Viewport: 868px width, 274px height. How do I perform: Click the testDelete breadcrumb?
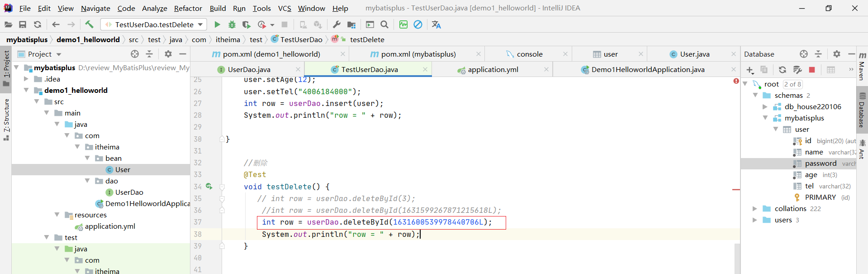[367, 39]
